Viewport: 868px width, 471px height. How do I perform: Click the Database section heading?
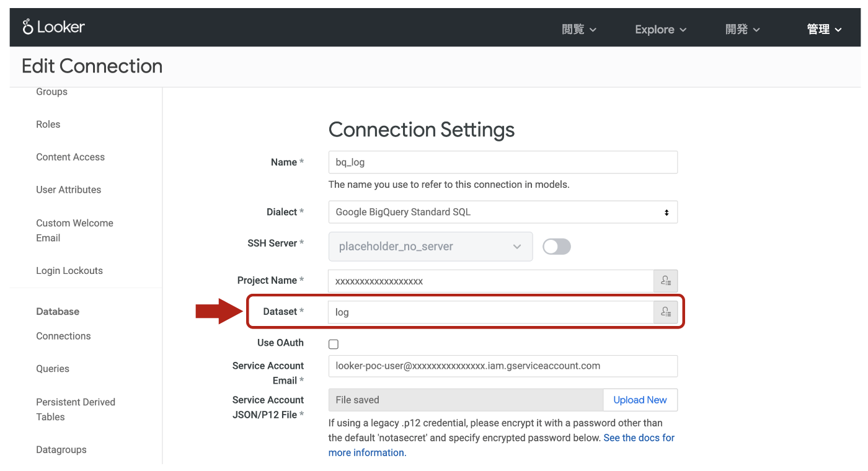click(58, 312)
